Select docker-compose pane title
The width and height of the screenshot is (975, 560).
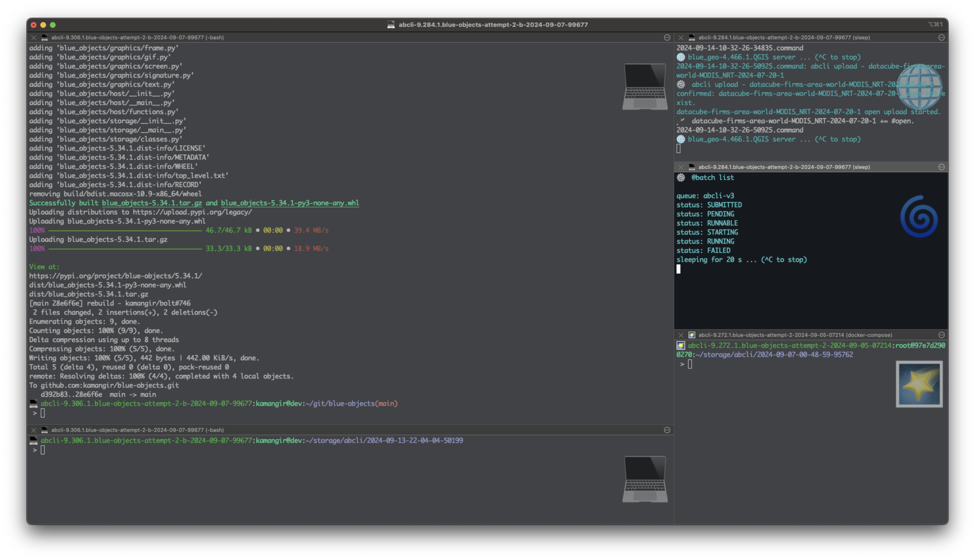(795, 335)
